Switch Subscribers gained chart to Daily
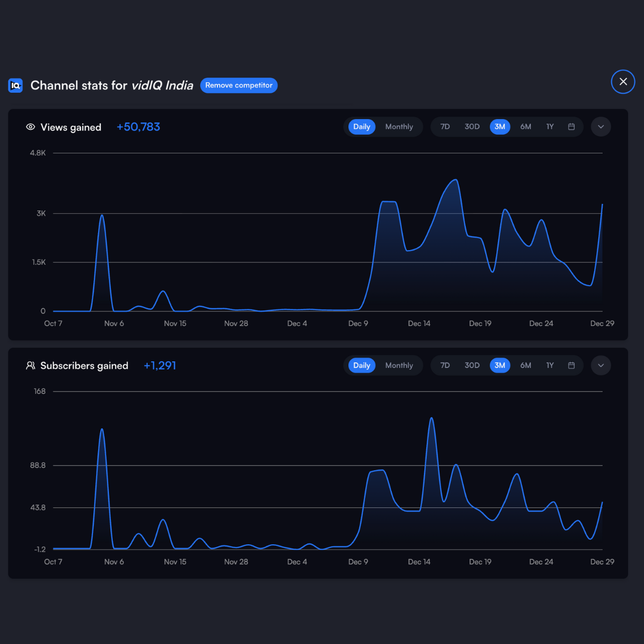Image resolution: width=644 pixels, height=644 pixels. coord(362,365)
